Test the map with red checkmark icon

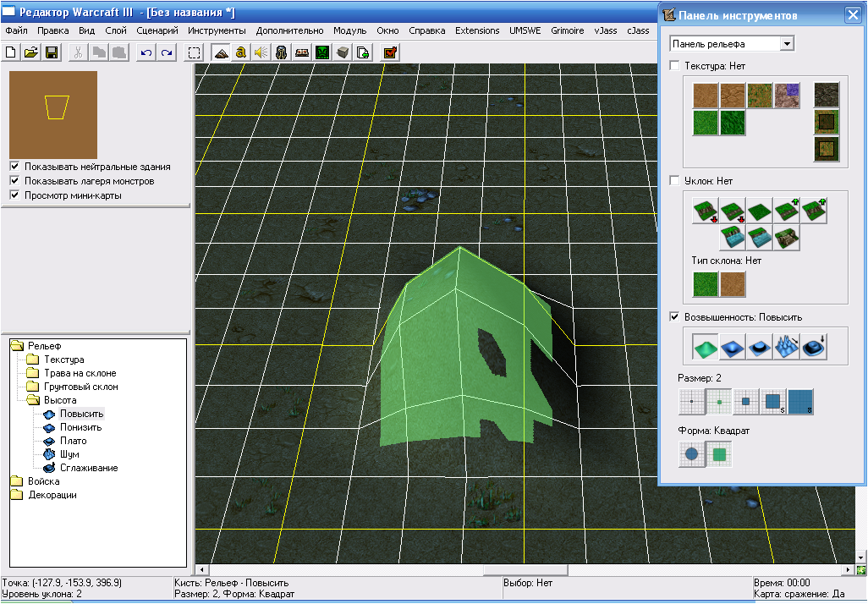pyautogui.click(x=390, y=52)
